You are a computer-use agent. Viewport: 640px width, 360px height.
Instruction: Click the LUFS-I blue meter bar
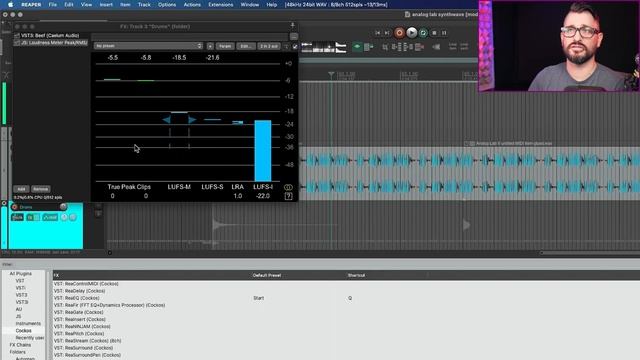point(263,150)
